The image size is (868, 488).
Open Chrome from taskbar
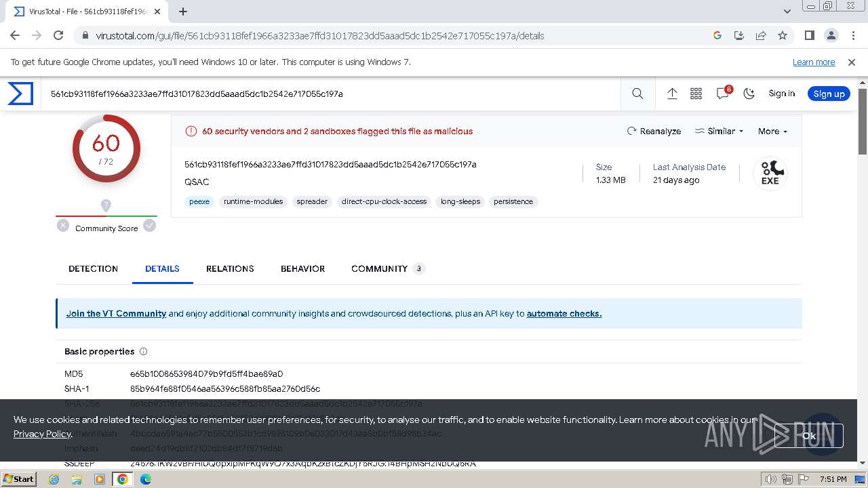pos(123,479)
